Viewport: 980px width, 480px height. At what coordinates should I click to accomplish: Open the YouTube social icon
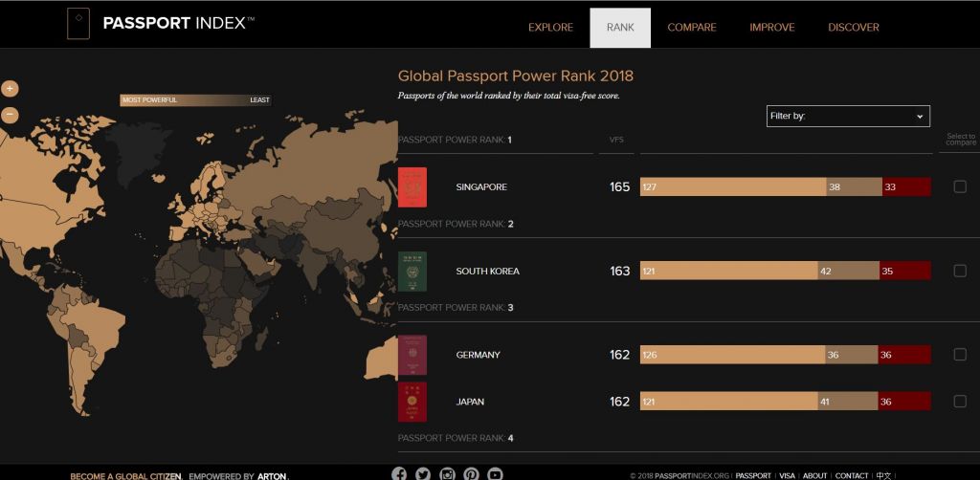pyautogui.click(x=495, y=474)
